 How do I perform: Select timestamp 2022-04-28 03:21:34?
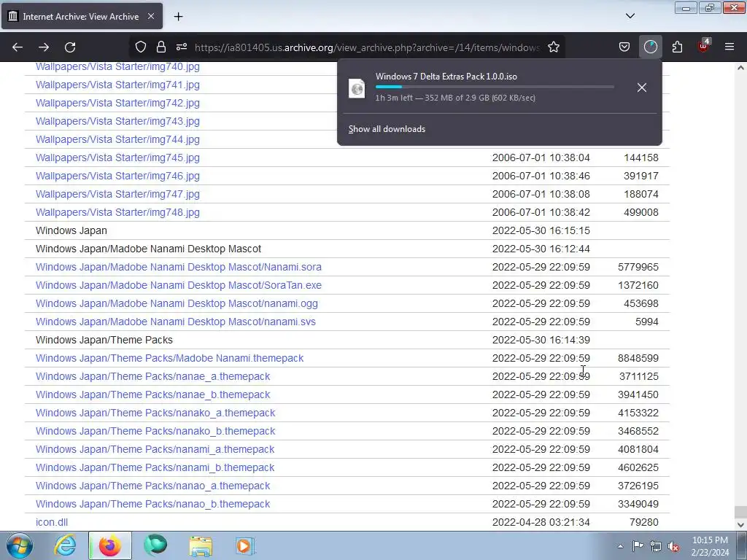click(541, 522)
